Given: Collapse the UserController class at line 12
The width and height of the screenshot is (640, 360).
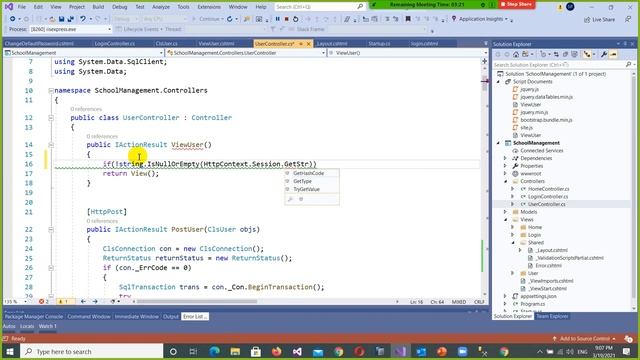Looking at the screenshot, I should click(51, 118).
